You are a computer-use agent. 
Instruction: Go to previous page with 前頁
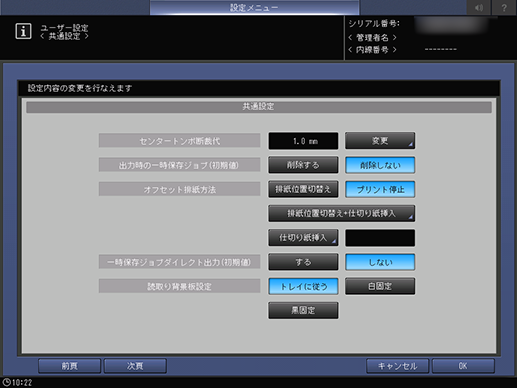pyautogui.click(x=69, y=366)
